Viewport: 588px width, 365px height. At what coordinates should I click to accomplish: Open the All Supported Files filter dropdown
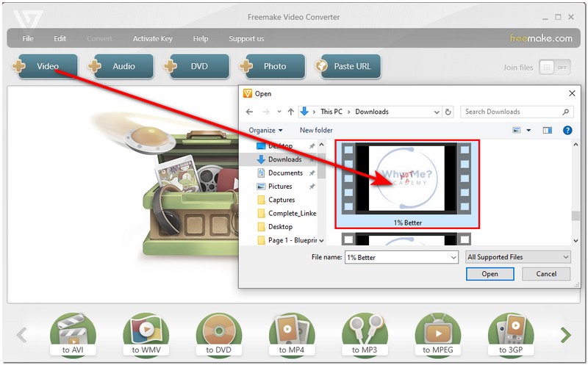[x=518, y=257]
